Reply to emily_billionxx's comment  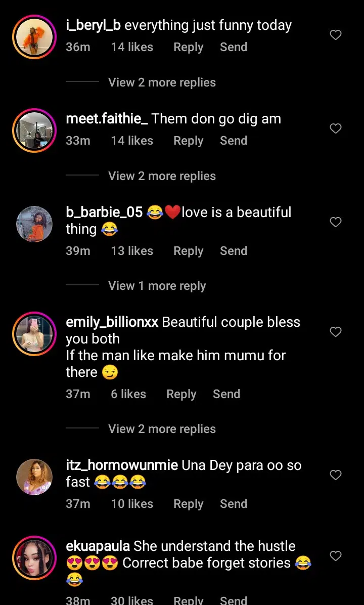pyautogui.click(x=181, y=394)
